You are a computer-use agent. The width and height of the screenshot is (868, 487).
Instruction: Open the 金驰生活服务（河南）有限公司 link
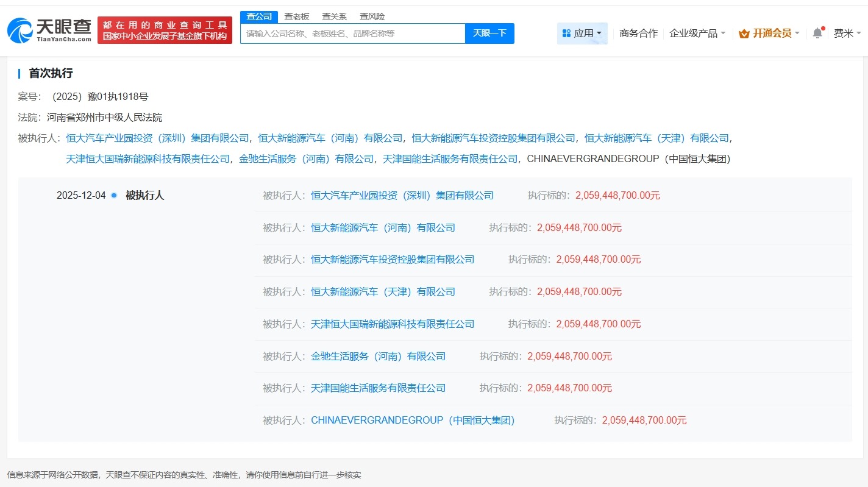(379, 356)
